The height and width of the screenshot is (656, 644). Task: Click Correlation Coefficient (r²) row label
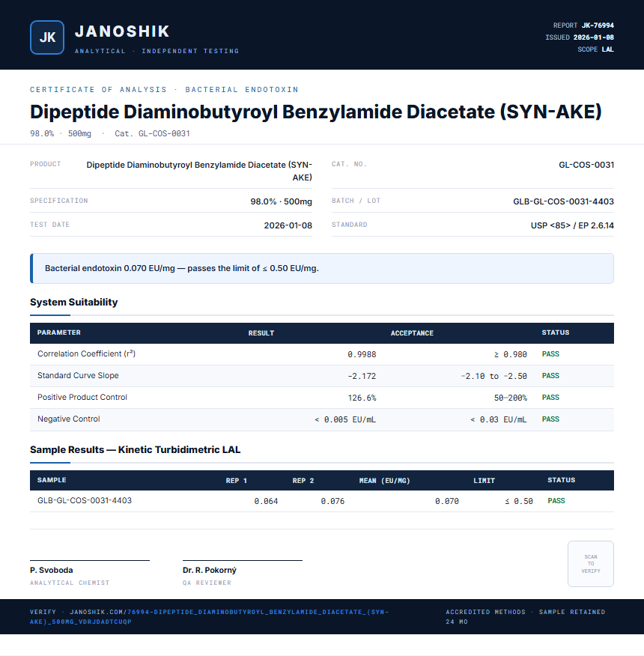[86, 354]
